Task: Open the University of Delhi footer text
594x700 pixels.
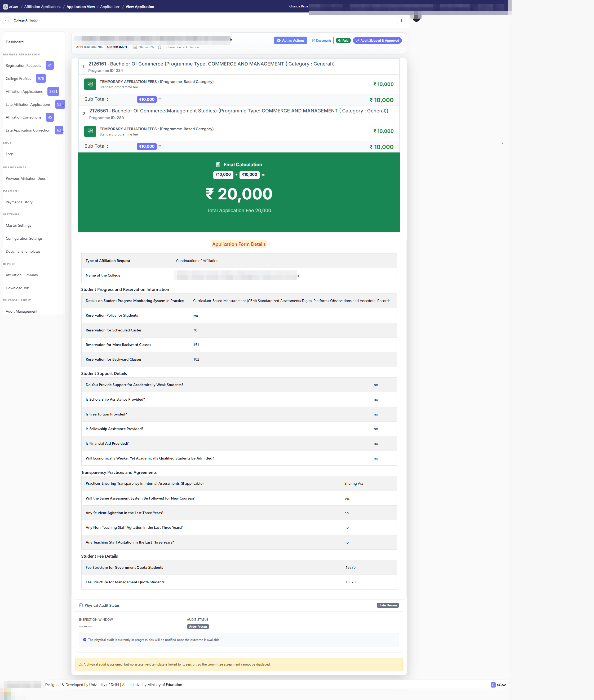Action: tap(104, 685)
